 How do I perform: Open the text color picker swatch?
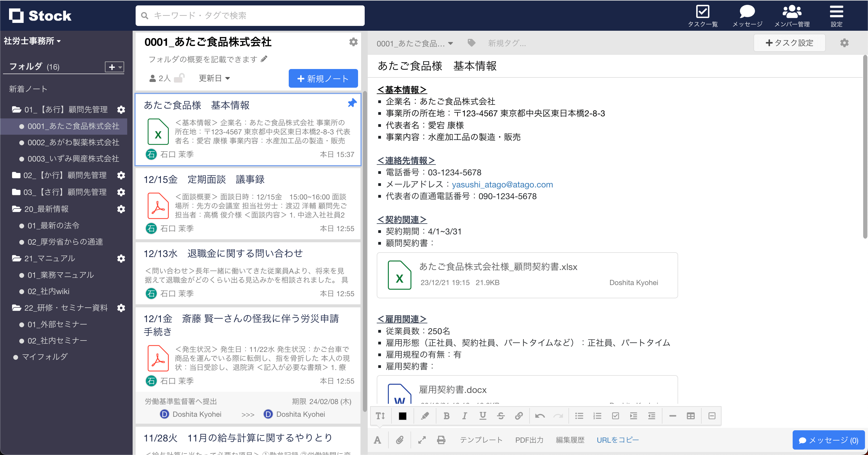point(402,416)
